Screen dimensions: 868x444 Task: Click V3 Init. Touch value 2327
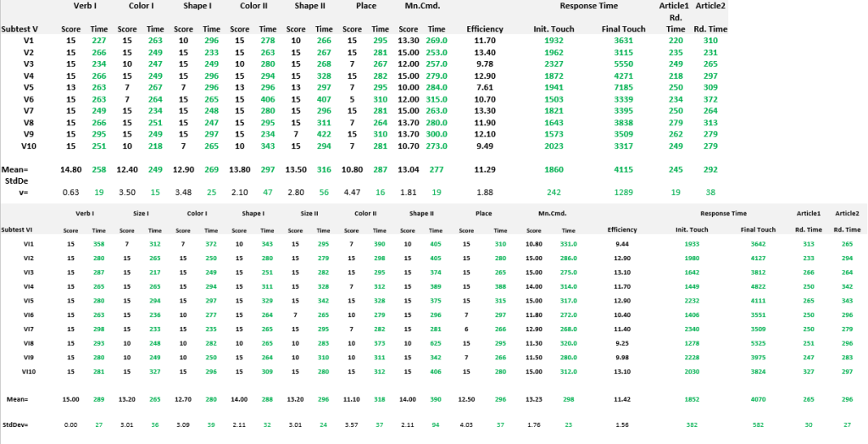click(x=554, y=64)
